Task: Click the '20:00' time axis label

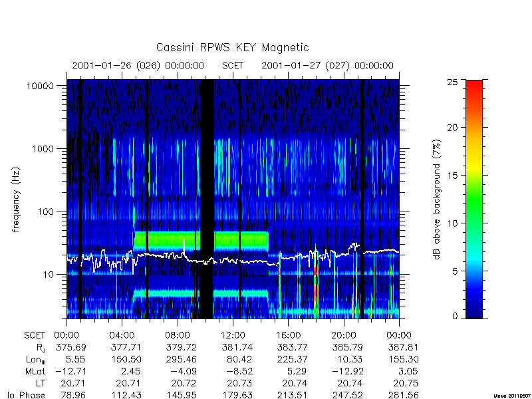Action: [x=344, y=336]
